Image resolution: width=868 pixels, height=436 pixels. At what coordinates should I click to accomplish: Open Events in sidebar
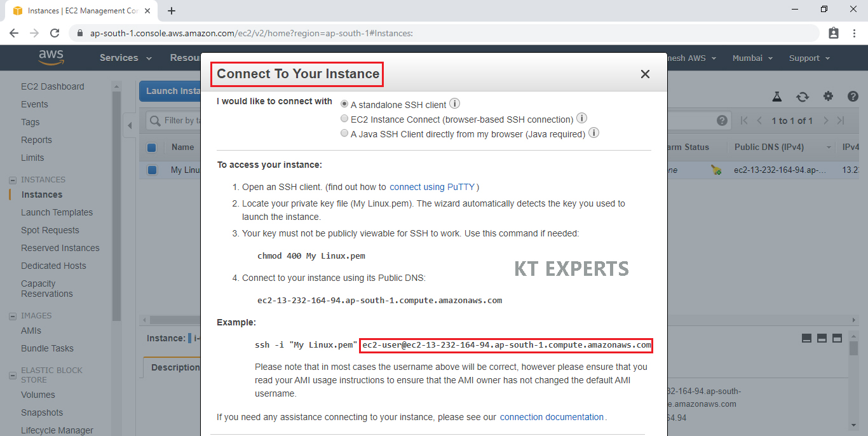click(34, 104)
